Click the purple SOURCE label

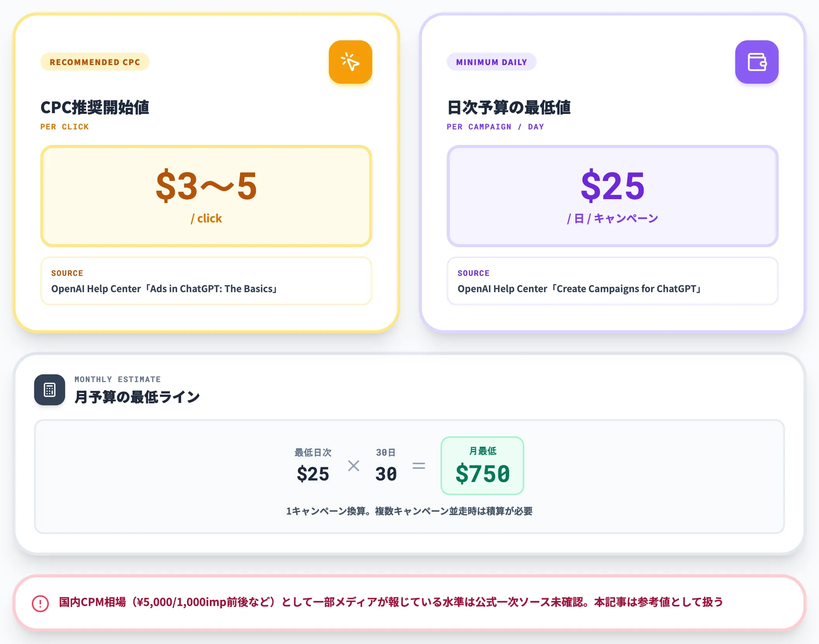[473, 273]
